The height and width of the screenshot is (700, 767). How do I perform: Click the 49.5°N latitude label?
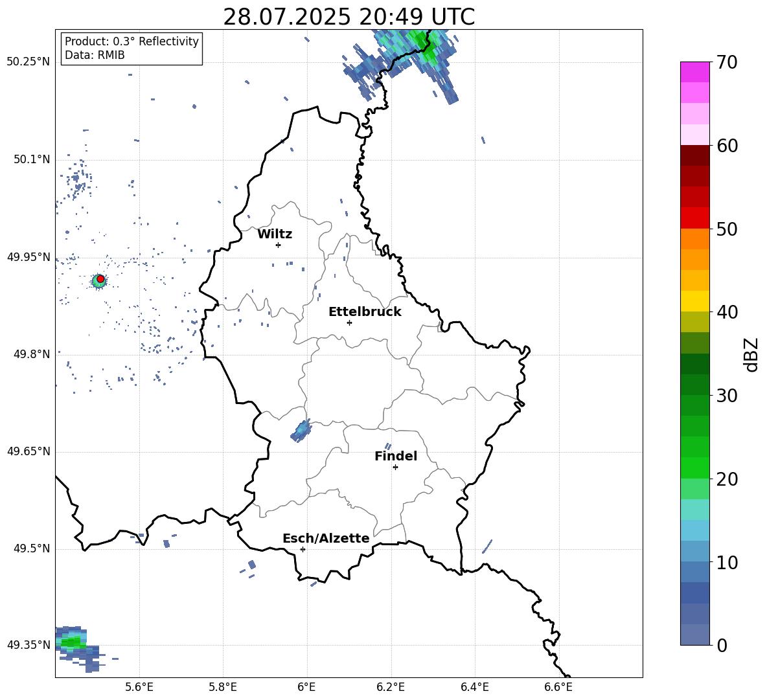pyautogui.click(x=31, y=548)
